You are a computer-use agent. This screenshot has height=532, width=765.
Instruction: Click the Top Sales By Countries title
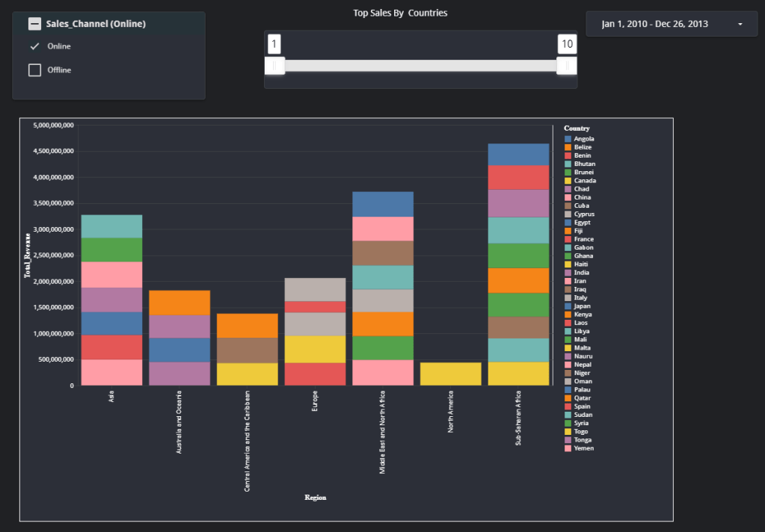click(x=400, y=13)
